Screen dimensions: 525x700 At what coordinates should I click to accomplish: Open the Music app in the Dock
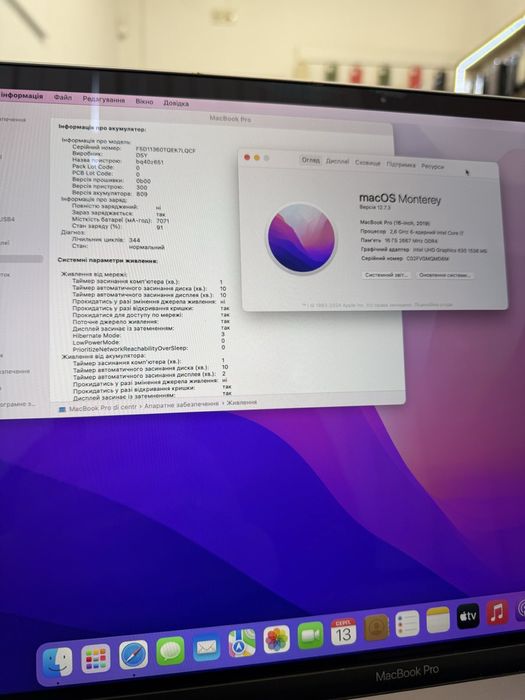(497, 612)
